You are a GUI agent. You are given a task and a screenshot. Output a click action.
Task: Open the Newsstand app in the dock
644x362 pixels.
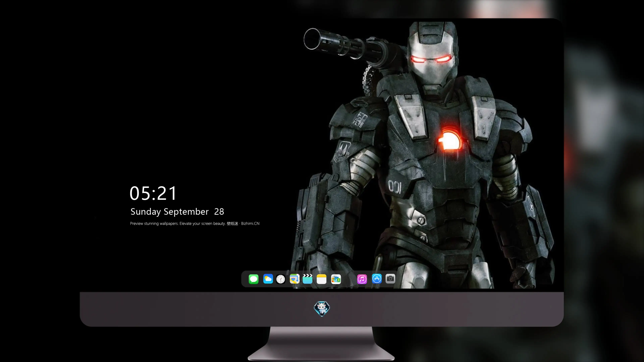[336, 279]
